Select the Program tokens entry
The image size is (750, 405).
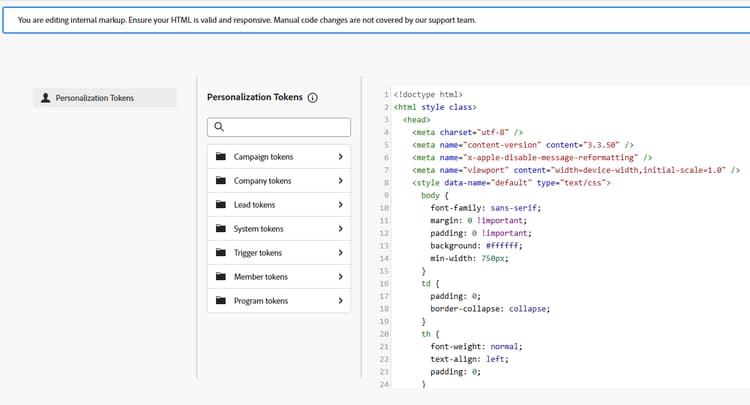[x=261, y=301]
